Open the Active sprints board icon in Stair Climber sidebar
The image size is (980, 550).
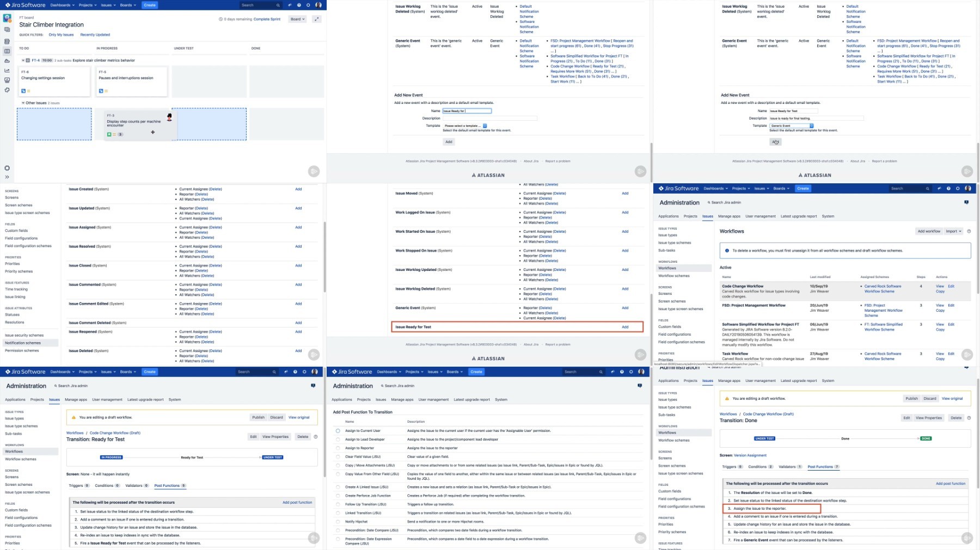[x=7, y=51]
